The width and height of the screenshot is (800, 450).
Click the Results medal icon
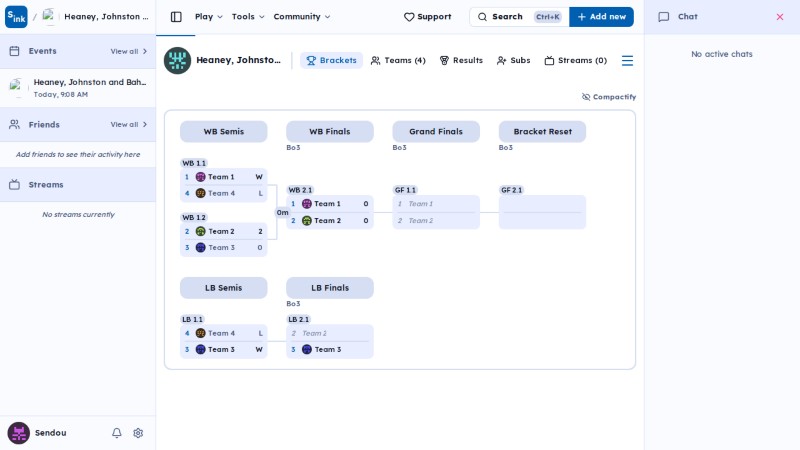444,61
